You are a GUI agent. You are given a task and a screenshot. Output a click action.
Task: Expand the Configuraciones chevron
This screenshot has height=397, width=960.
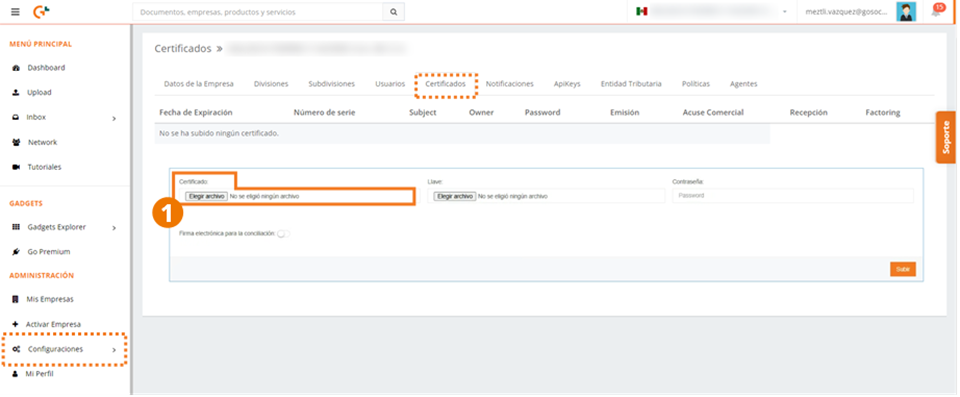tap(114, 350)
